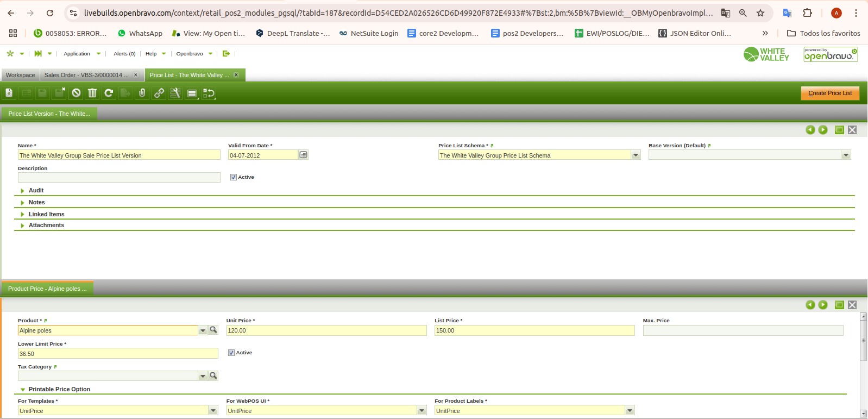Click the Refresh toolbar icon
868x419 pixels.
(109, 93)
